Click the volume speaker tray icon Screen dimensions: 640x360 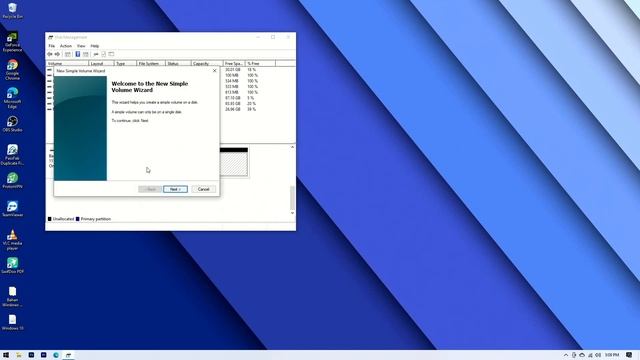598,355
